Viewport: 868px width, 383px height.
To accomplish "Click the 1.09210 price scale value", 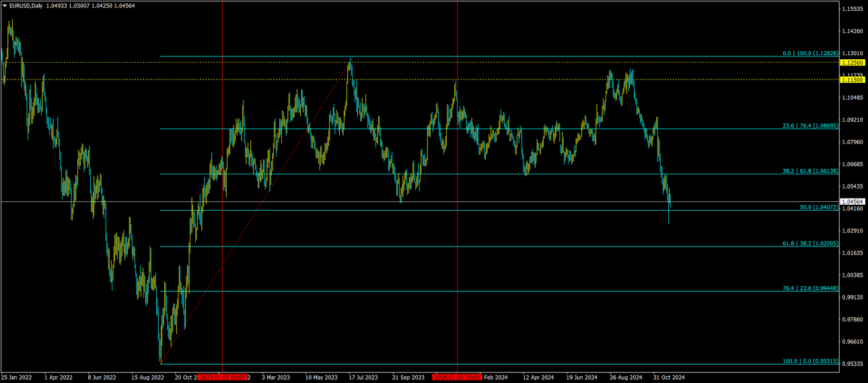I will point(853,120).
